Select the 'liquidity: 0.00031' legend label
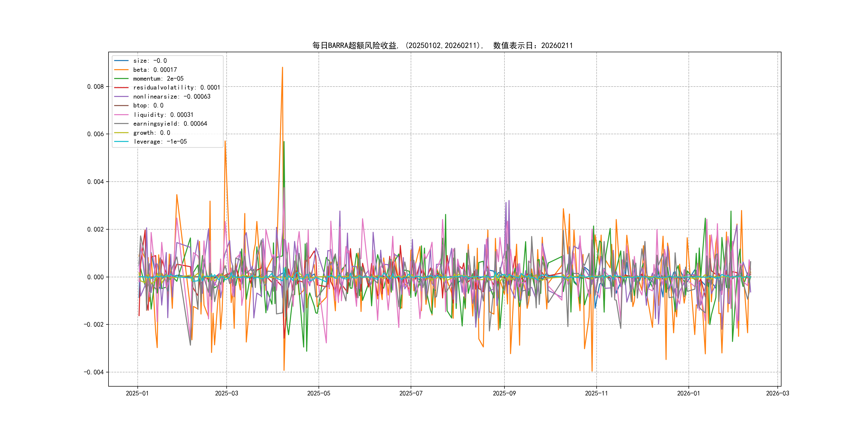Screen dimensions: 868x434 (x=163, y=115)
